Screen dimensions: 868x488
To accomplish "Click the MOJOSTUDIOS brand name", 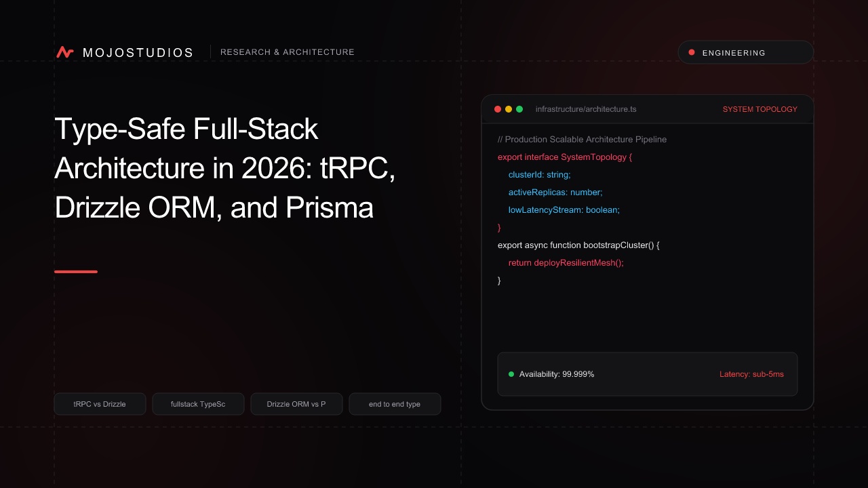I will coord(138,53).
